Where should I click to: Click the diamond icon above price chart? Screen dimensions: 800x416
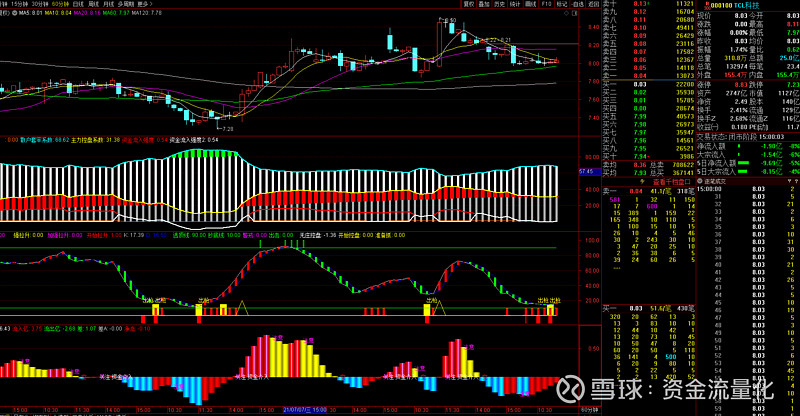coord(566,13)
